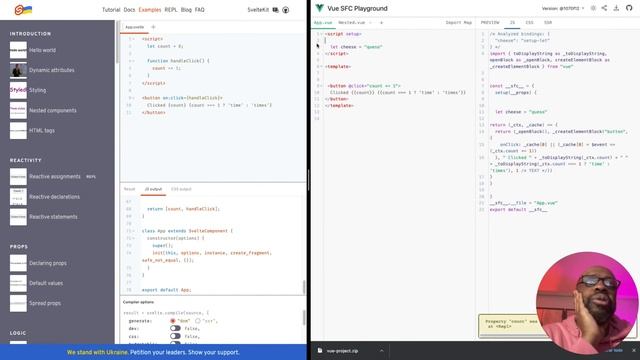Expand the vue-project.zip download menu chevron
This screenshot has width=640, height=360.
(x=381, y=351)
